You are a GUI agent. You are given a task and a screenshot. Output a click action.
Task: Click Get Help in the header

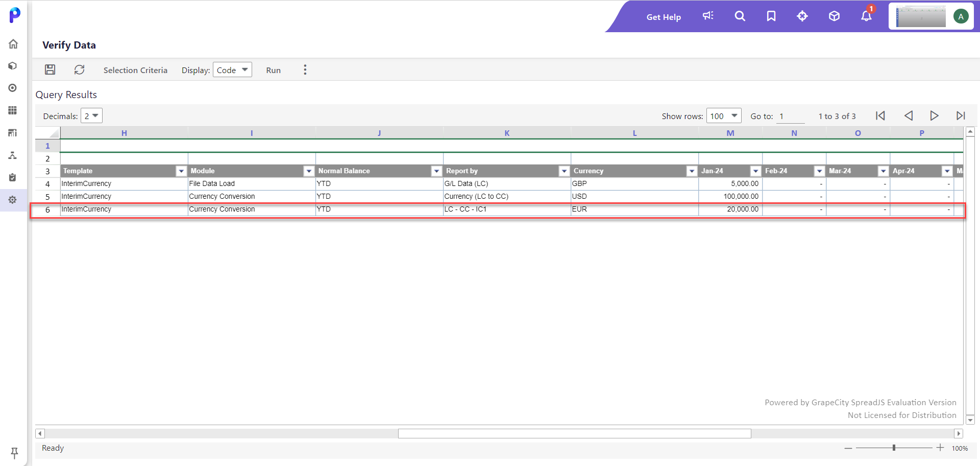664,17
